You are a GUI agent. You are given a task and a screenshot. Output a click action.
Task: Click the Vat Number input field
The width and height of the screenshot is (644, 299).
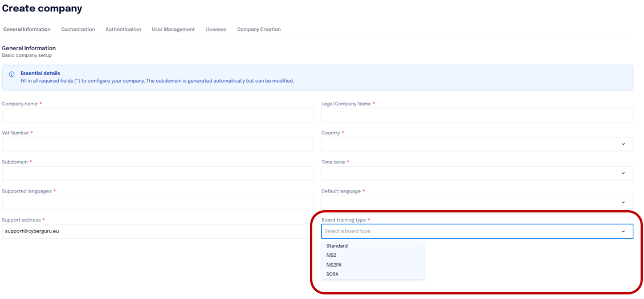pyautogui.click(x=158, y=144)
